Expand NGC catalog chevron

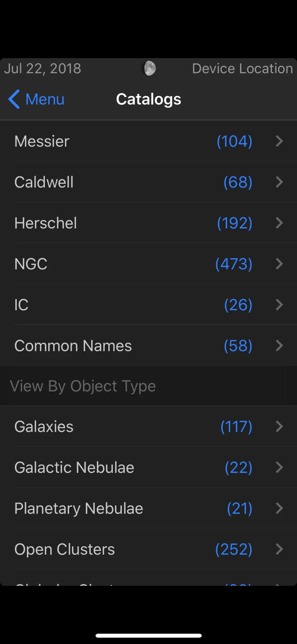pos(279,264)
